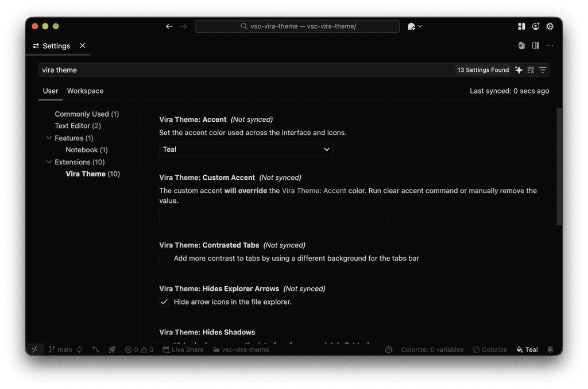The width and height of the screenshot is (588, 389).
Task: Clear the settings search input
Action: pos(531,70)
